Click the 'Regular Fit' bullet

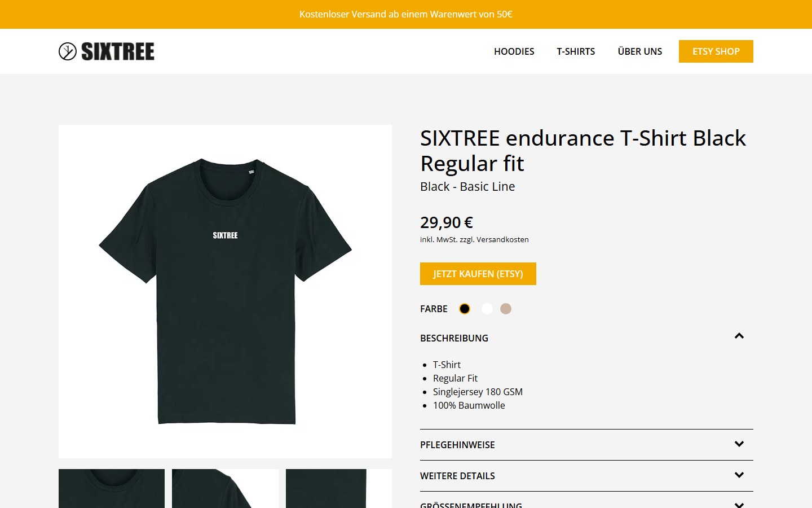[x=455, y=378]
